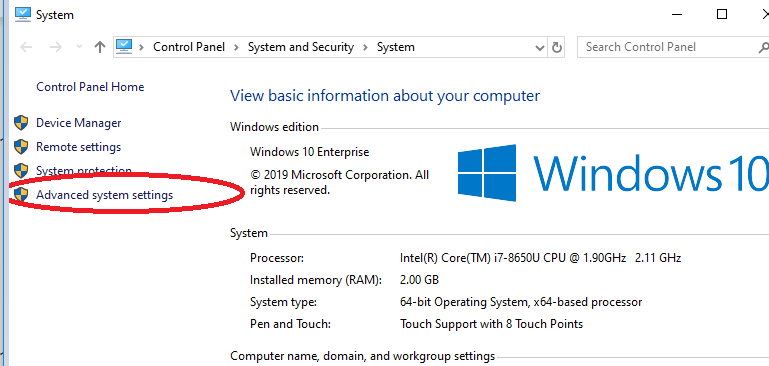Image resolution: width=769 pixels, height=366 pixels.
Task: Click the Back navigation arrow
Action: [26, 47]
